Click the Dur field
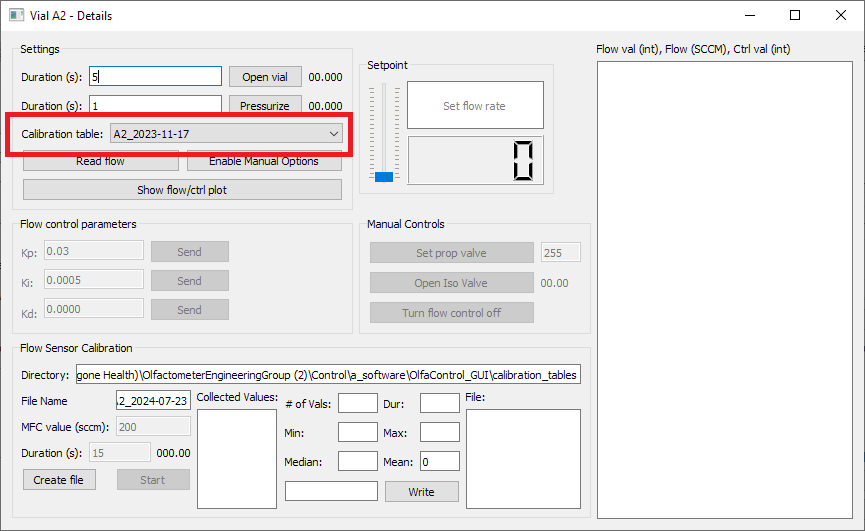865x531 pixels. (x=440, y=403)
